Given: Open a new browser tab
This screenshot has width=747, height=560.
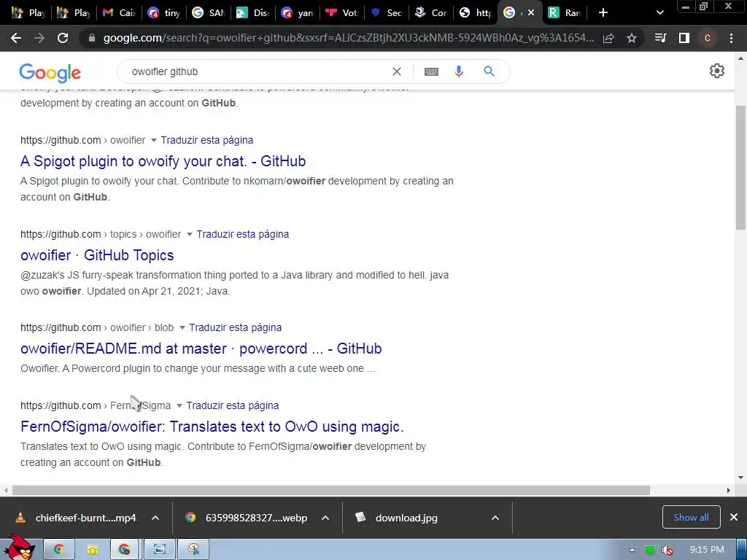Looking at the screenshot, I should [x=603, y=12].
